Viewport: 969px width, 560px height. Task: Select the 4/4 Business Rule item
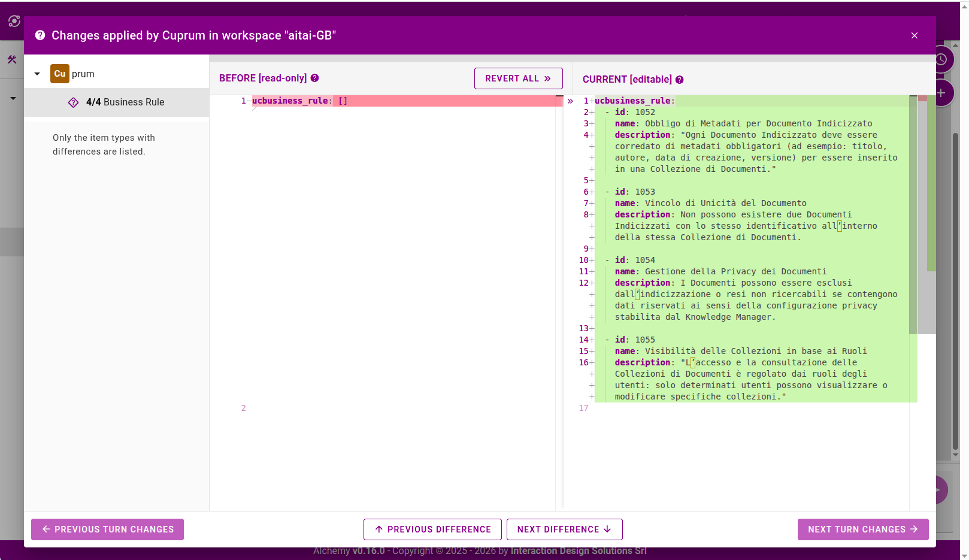(116, 102)
